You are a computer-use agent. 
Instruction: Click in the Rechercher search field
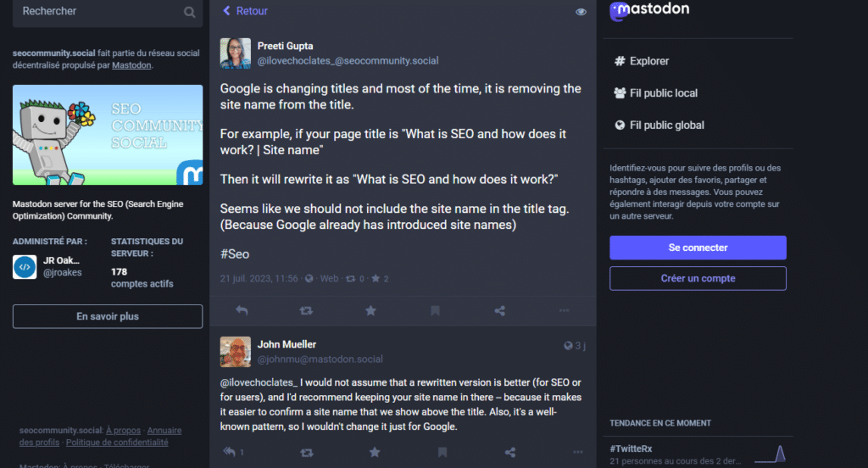coord(97,12)
